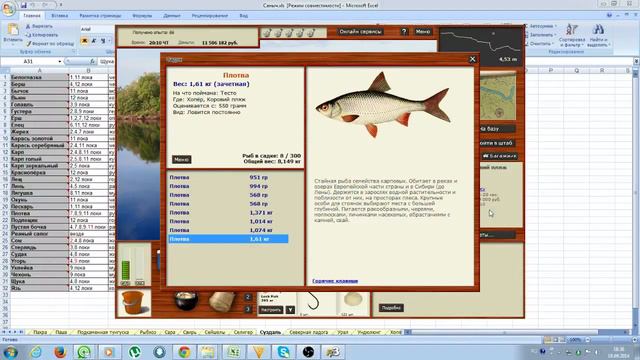Expand the Заполнить dropdown in Excel
Viewport: 640px width, 360px height.
click(x=552, y=35)
